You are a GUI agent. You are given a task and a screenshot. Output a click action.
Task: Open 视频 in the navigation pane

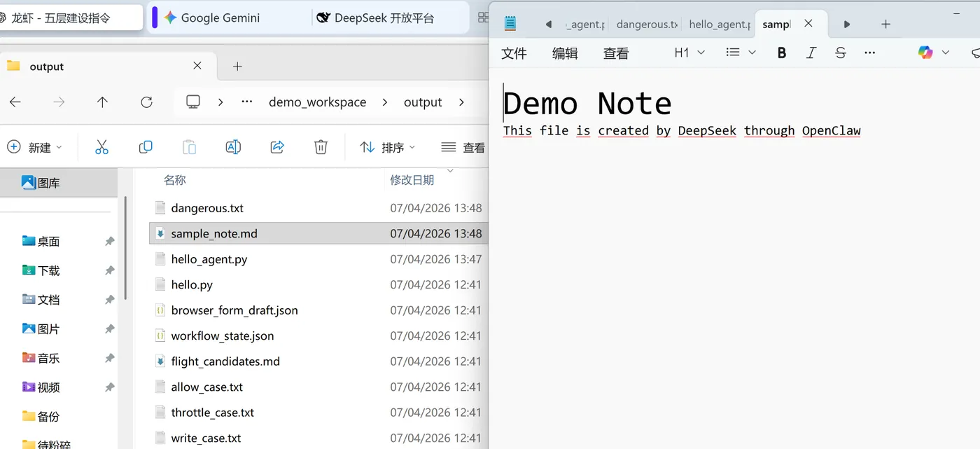pyautogui.click(x=48, y=387)
